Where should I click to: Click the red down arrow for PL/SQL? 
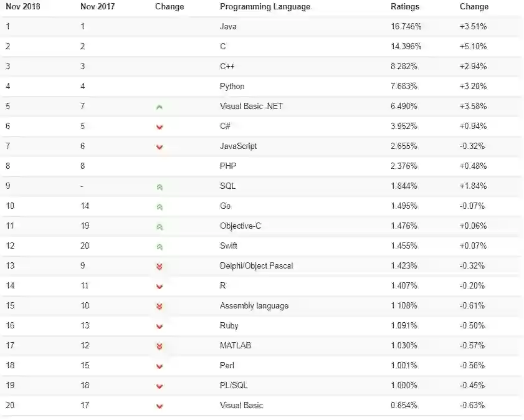pyautogui.click(x=160, y=386)
